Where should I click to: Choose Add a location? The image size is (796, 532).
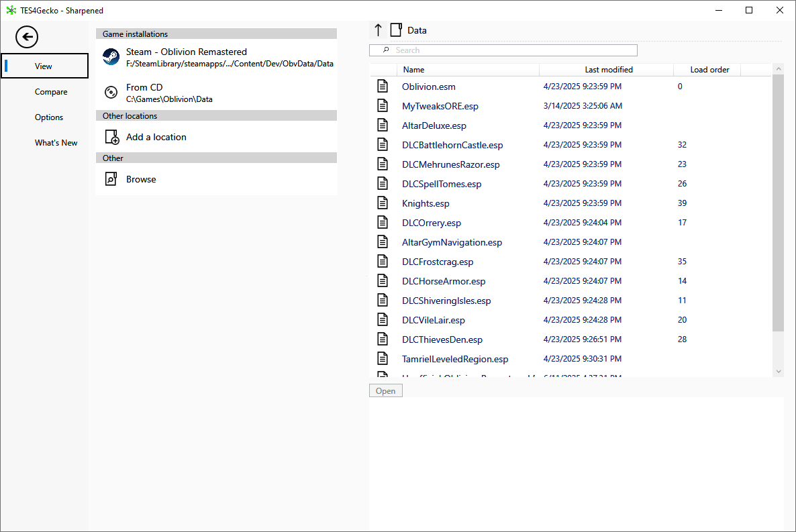pyautogui.click(x=216, y=137)
